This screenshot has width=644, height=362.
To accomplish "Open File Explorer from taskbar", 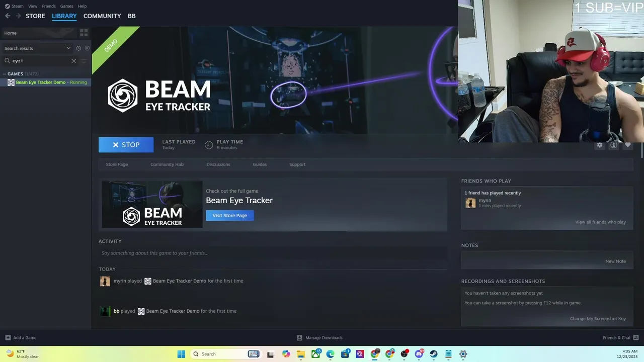I will tap(300, 354).
